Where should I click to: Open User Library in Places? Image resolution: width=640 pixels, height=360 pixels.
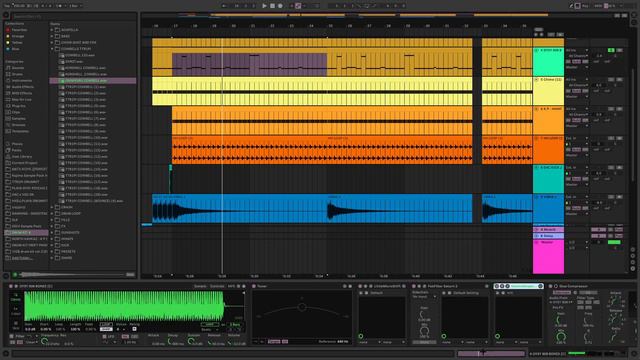pos(22,156)
